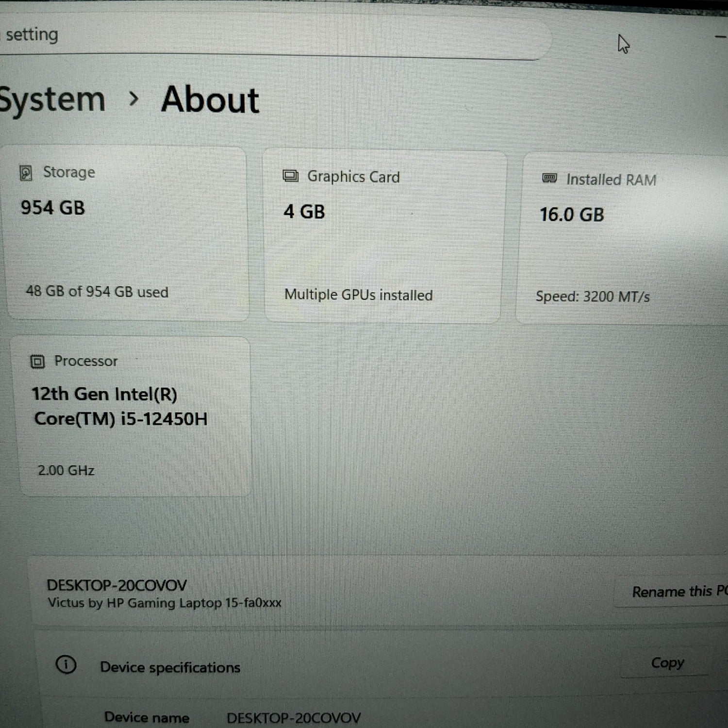Open the Graphics Card 4 GB card
This screenshot has width=728, height=728.
[383, 237]
